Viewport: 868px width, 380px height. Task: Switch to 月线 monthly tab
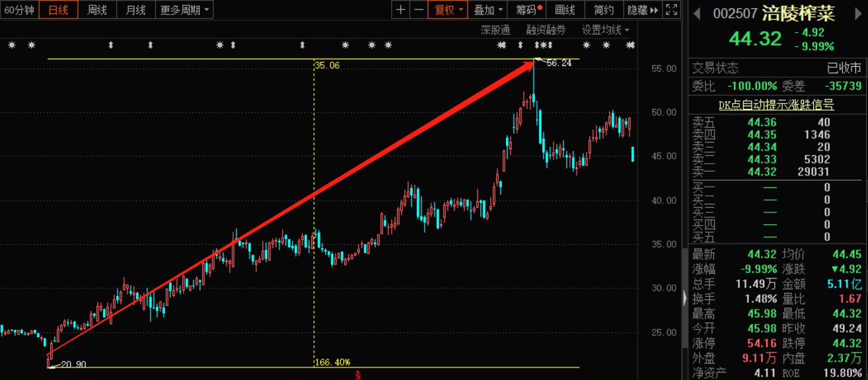click(x=136, y=10)
